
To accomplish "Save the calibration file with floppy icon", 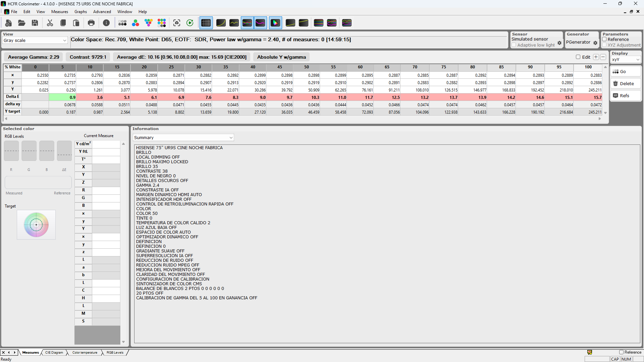I will point(35,23).
